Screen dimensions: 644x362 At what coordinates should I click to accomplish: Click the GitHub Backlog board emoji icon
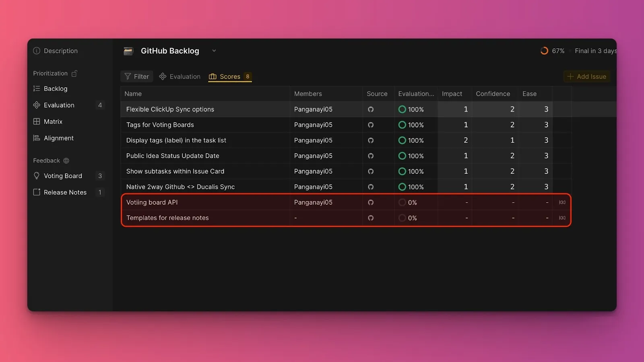click(x=128, y=51)
